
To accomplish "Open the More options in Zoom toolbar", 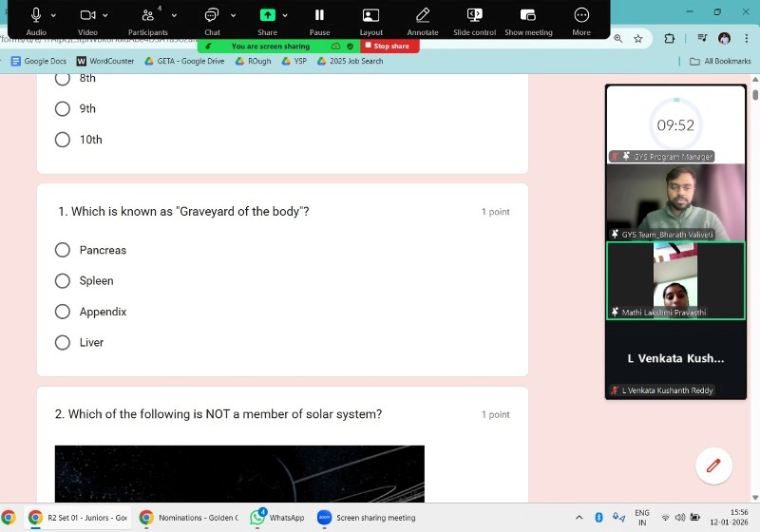I will point(581,17).
